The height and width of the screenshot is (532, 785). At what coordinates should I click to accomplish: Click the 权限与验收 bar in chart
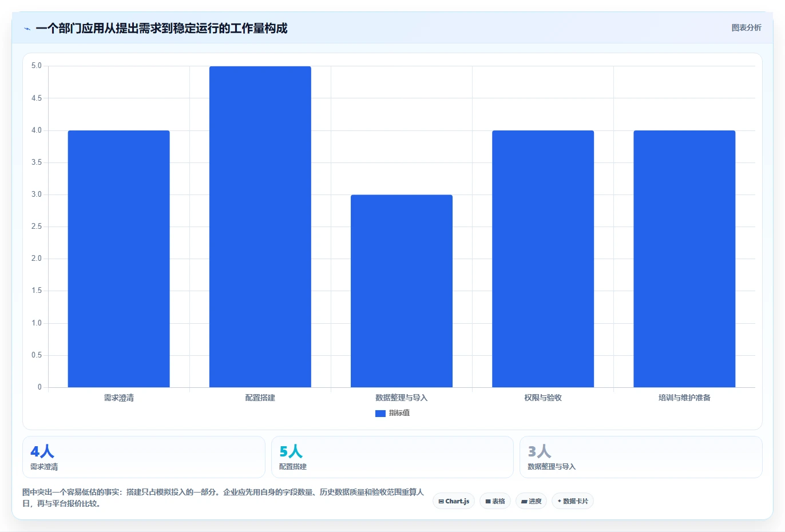(543, 259)
